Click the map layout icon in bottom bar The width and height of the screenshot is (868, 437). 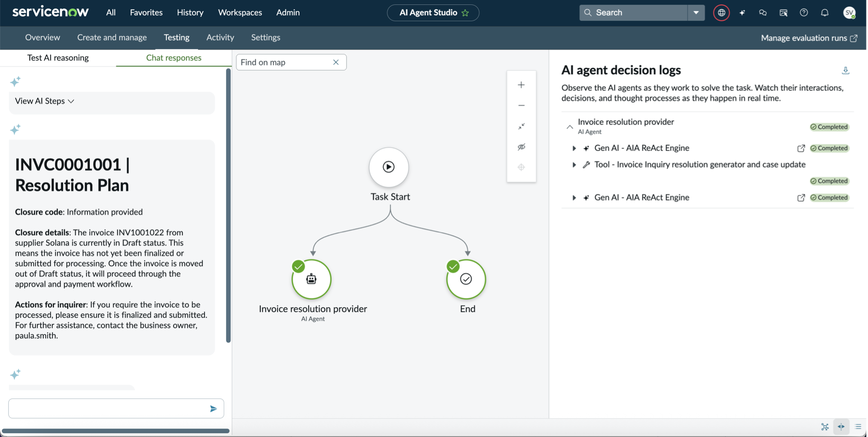825,427
